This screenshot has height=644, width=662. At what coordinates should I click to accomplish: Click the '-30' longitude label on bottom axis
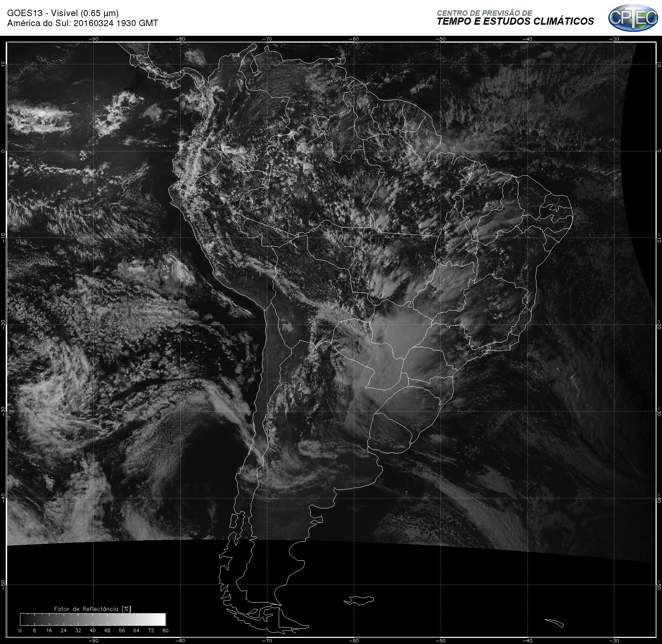point(614,640)
